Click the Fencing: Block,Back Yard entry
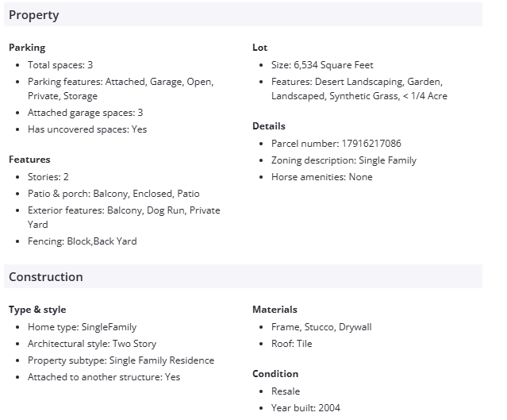The height and width of the screenshot is (420, 507). click(x=83, y=241)
